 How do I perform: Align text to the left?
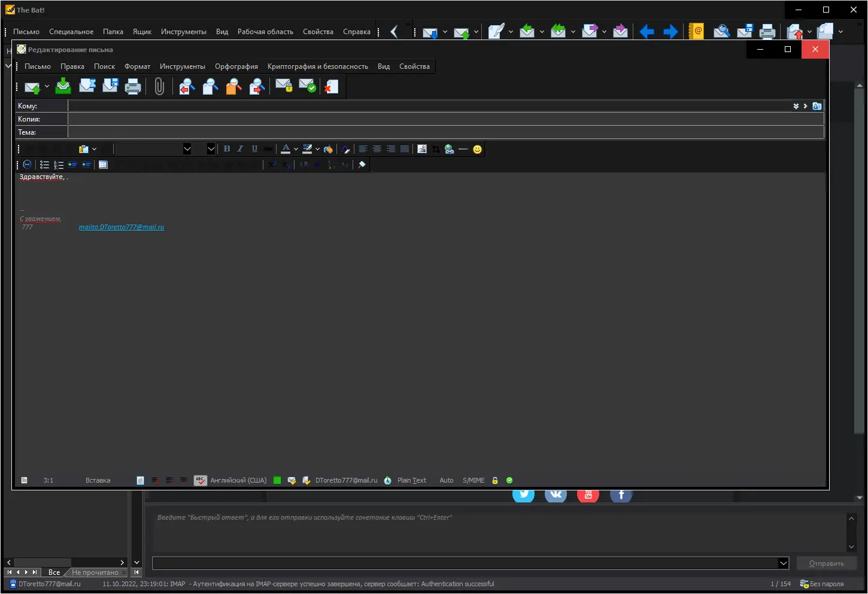click(363, 149)
